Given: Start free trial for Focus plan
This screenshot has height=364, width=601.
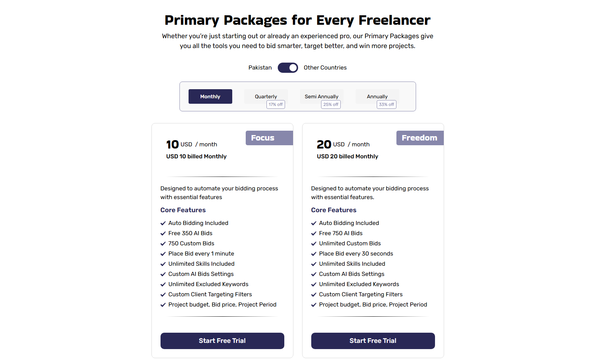Looking at the screenshot, I should click(222, 341).
